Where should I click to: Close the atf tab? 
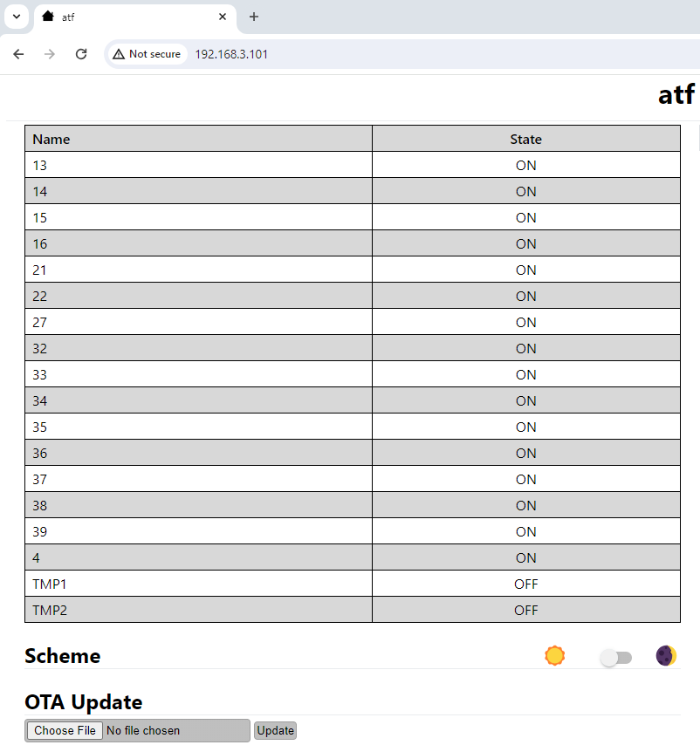[223, 17]
